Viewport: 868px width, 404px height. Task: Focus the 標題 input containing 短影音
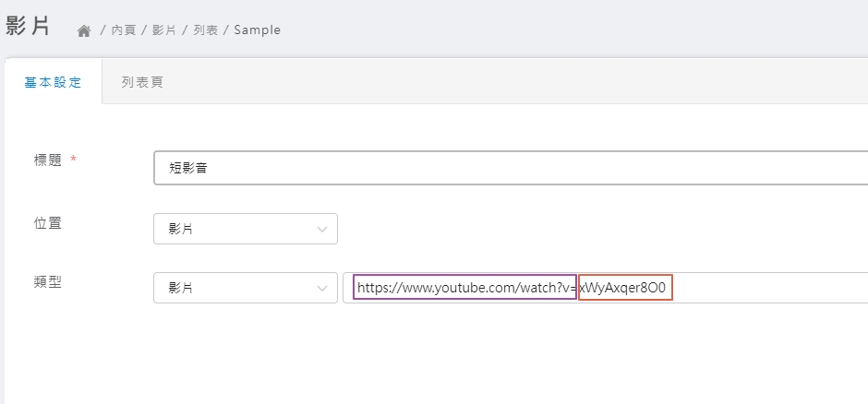[x=508, y=168]
